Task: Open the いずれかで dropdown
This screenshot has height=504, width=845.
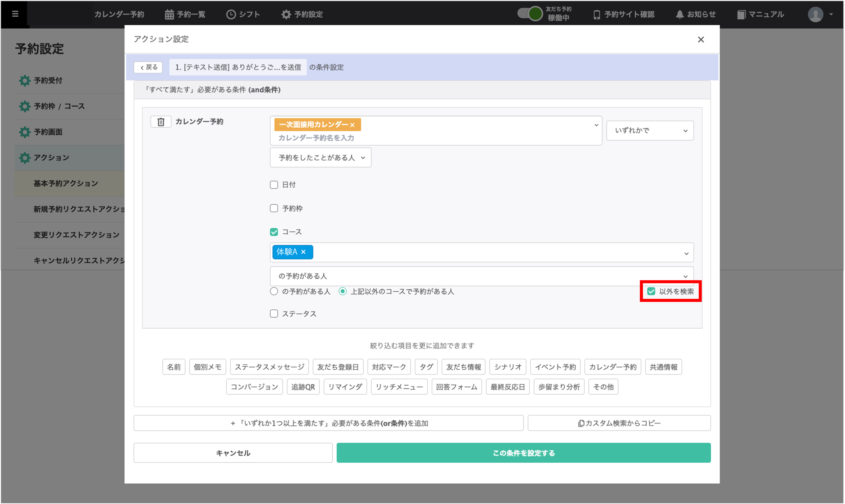Action: click(650, 131)
